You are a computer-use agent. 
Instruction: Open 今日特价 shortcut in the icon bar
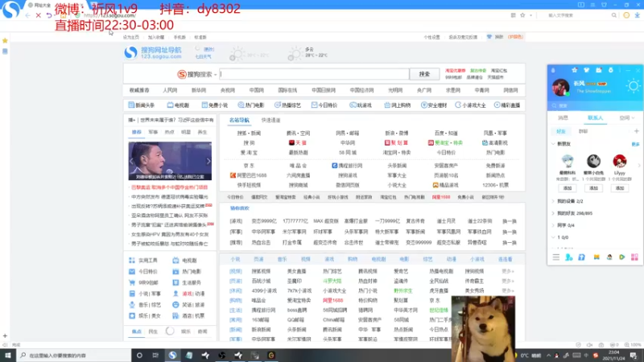(324, 105)
